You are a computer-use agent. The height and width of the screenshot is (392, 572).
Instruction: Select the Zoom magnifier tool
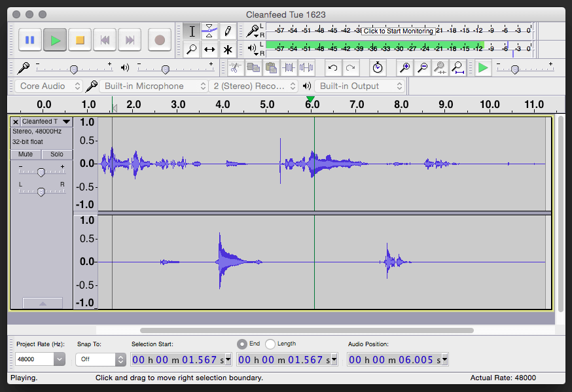(192, 49)
